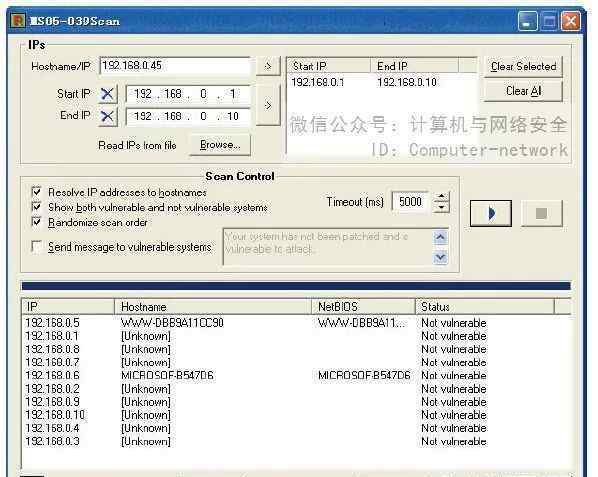The width and height of the screenshot is (598, 477).
Task: Click the Hostname/IP input field
Action: (175, 66)
